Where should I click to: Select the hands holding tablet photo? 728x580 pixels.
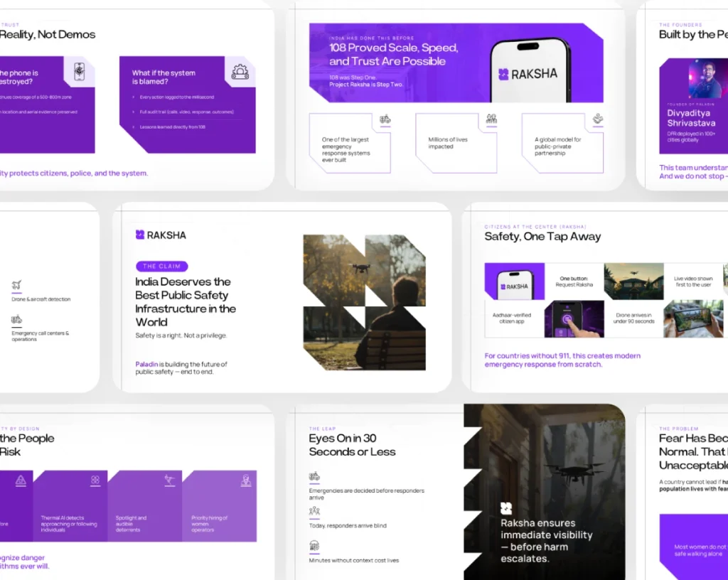click(x=694, y=318)
